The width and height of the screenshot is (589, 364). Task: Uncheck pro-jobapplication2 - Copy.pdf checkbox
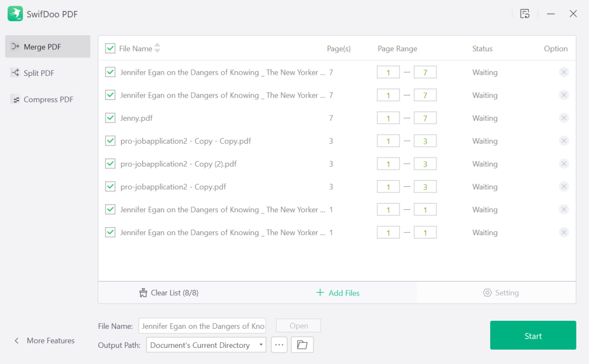110,187
